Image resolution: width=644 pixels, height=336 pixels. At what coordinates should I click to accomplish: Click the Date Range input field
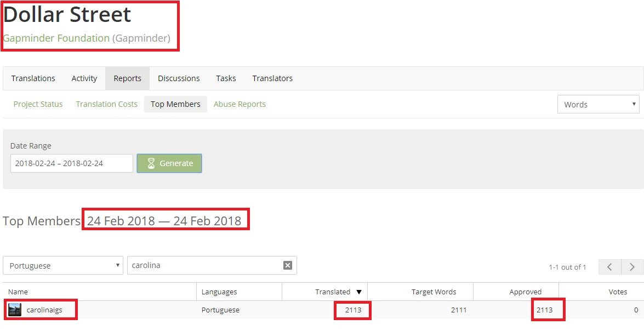click(71, 163)
